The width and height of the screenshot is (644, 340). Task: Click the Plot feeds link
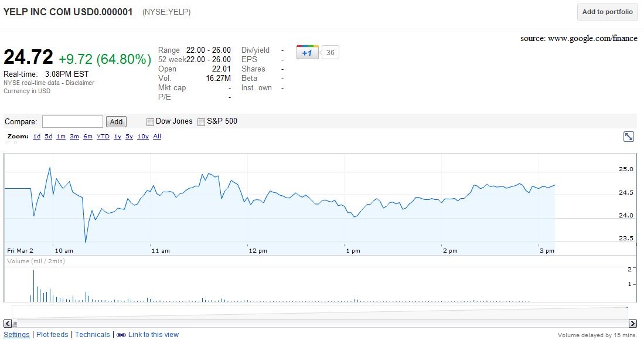[x=52, y=335]
